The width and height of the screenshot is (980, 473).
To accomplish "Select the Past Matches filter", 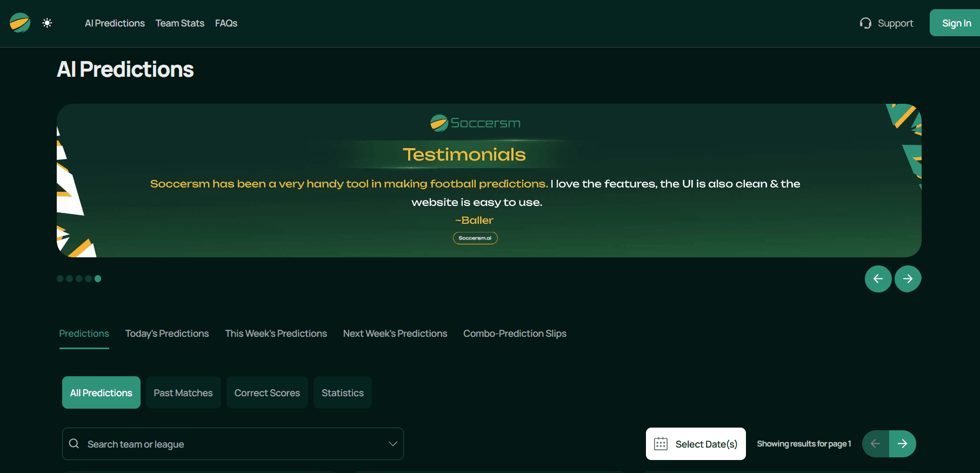I will [x=183, y=392].
